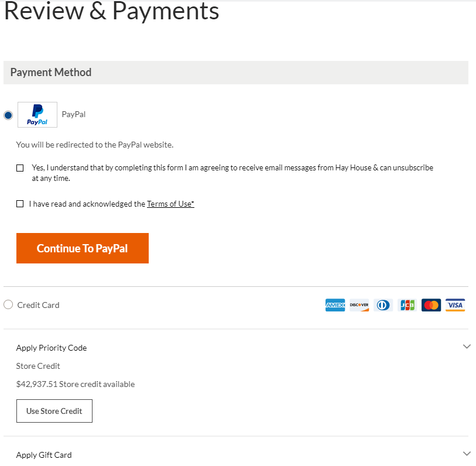The width and height of the screenshot is (476, 466).
Task: Open the Terms of Use link
Action: (x=170, y=204)
